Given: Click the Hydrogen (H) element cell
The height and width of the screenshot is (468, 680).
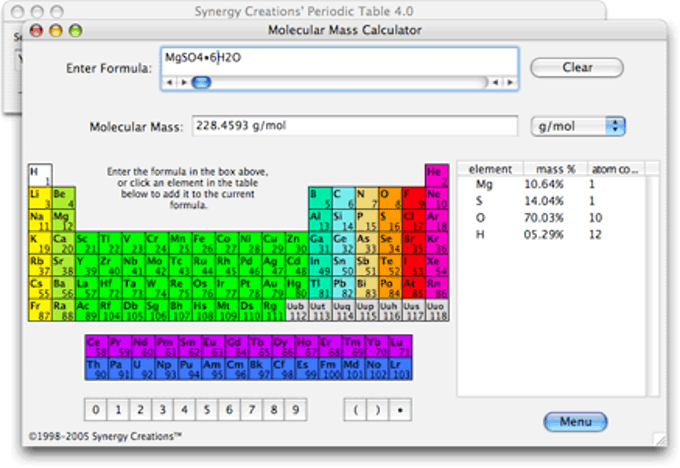Looking at the screenshot, I should click(40, 175).
